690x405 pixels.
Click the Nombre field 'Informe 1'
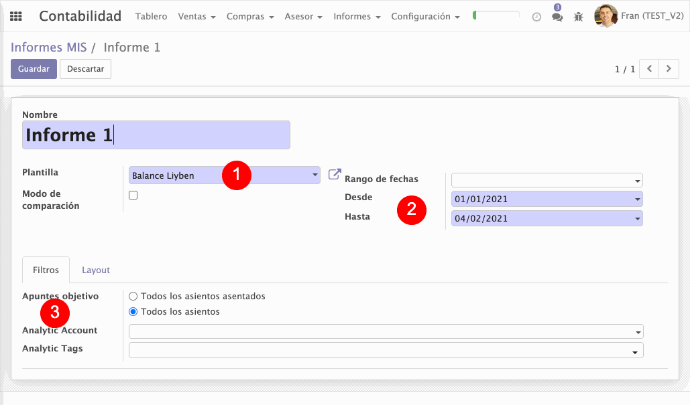coord(156,135)
